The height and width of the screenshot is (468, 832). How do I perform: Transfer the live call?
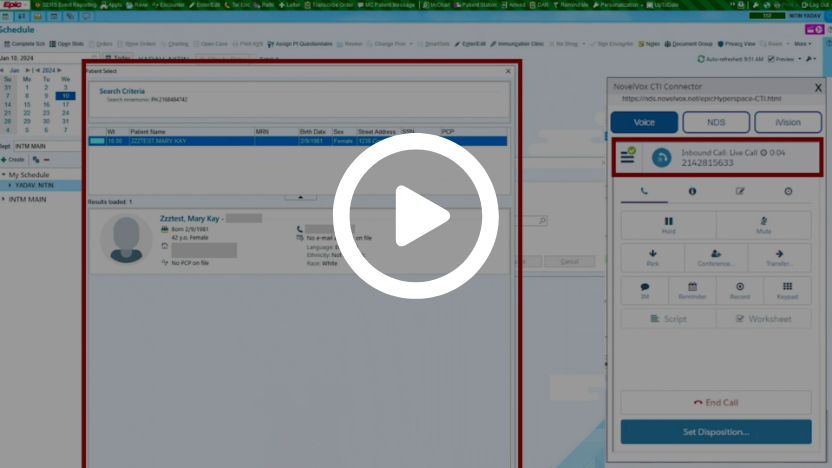click(x=779, y=258)
